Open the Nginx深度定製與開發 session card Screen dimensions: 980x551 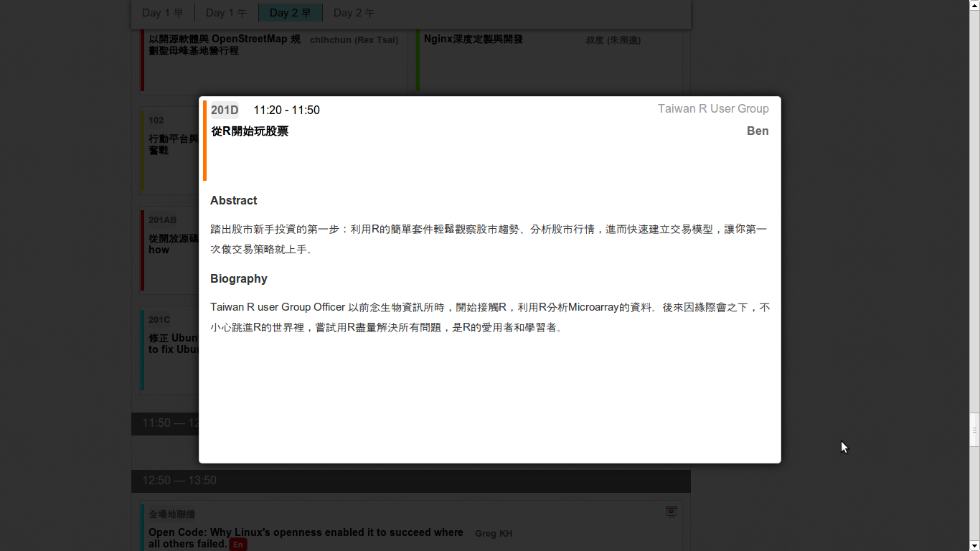click(549, 61)
